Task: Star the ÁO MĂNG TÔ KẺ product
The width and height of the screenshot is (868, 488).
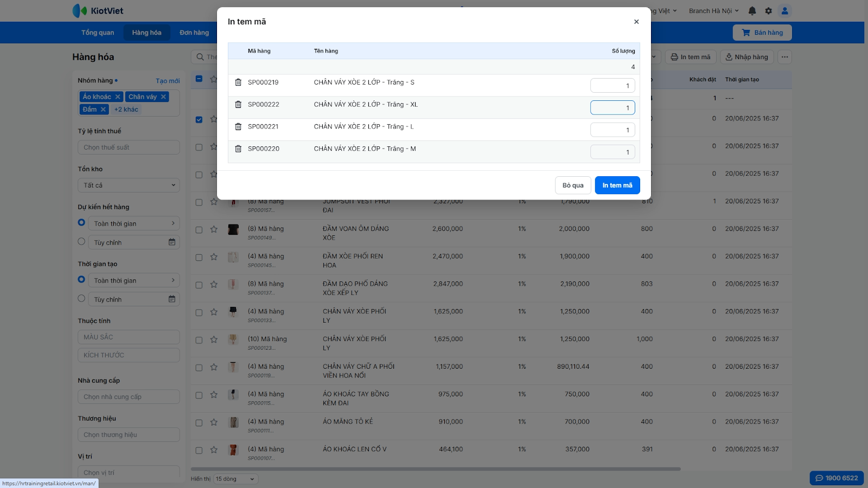Action: click(x=214, y=422)
